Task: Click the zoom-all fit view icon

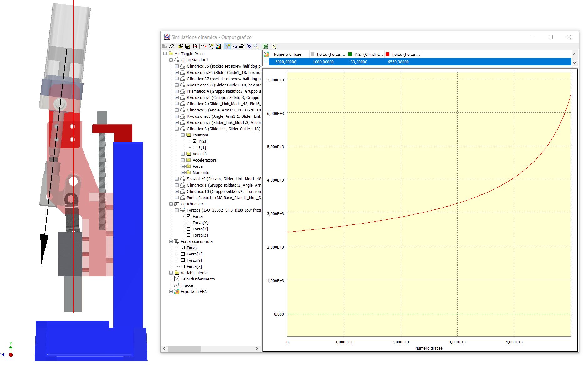Action: 249,46
